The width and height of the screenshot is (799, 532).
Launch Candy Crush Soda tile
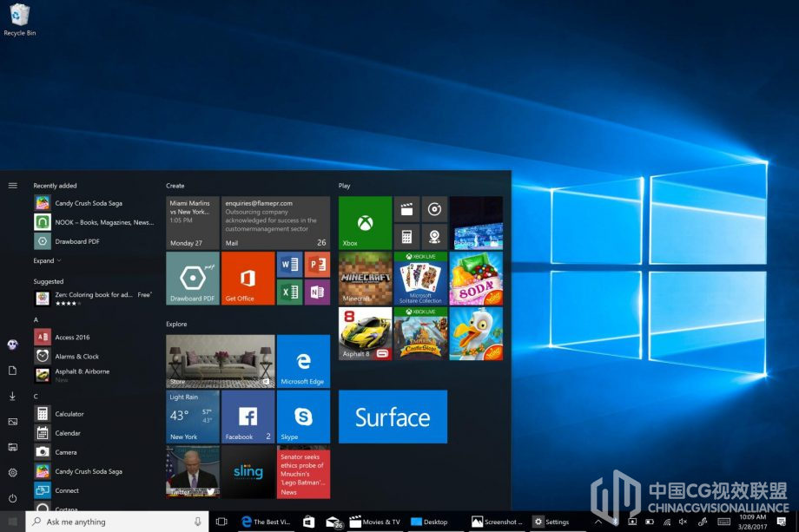(x=476, y=279)
